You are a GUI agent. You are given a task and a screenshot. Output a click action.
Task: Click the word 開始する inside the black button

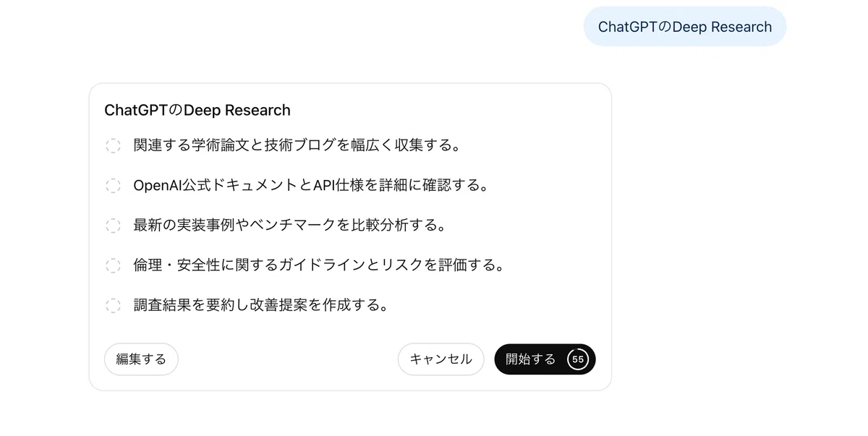pos(531,359)
